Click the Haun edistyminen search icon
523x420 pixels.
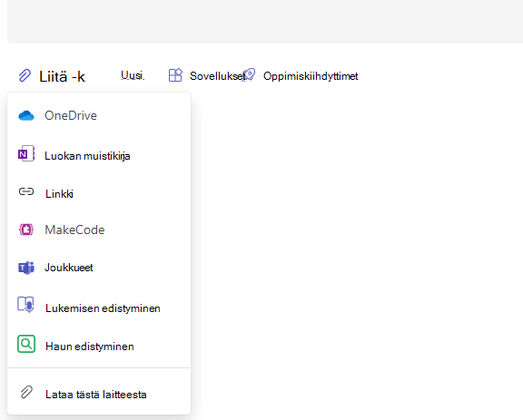coord(26,344)
